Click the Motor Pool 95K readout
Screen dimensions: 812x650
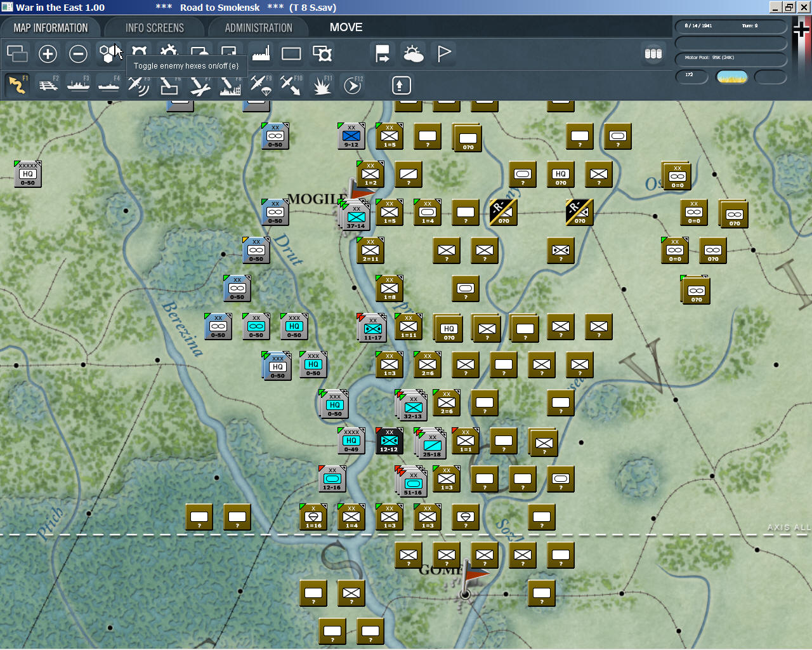[731, 58]
